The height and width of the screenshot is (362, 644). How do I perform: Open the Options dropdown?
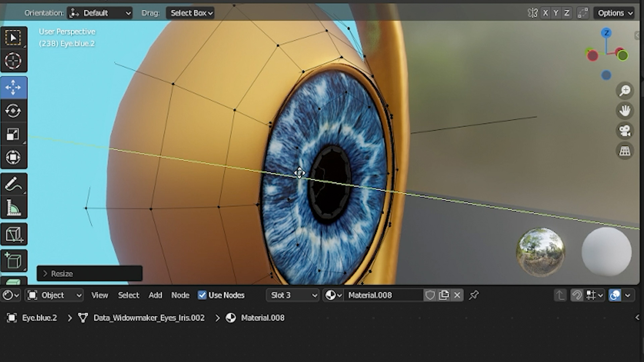(614, 13)
